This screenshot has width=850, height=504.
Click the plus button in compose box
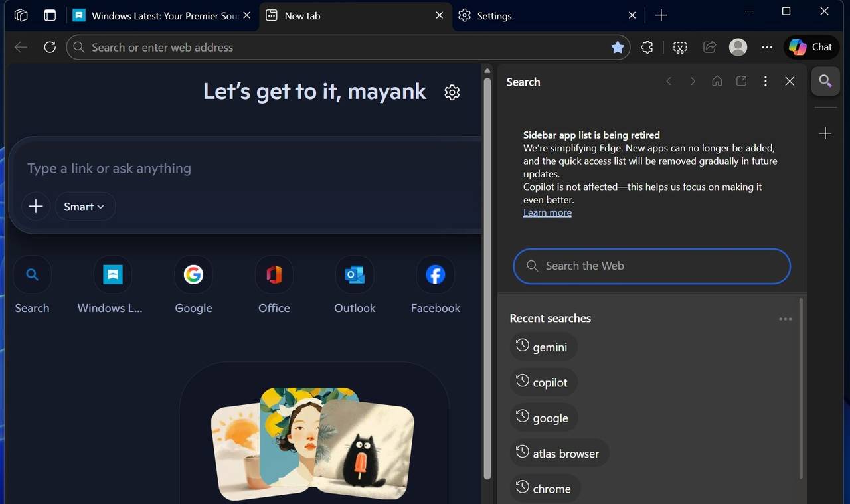[36, 207]
